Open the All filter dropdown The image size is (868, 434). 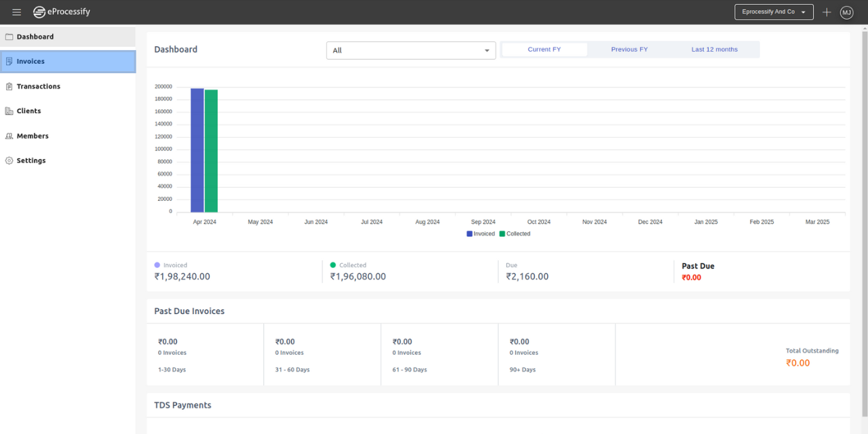click(x=411, y=50)
